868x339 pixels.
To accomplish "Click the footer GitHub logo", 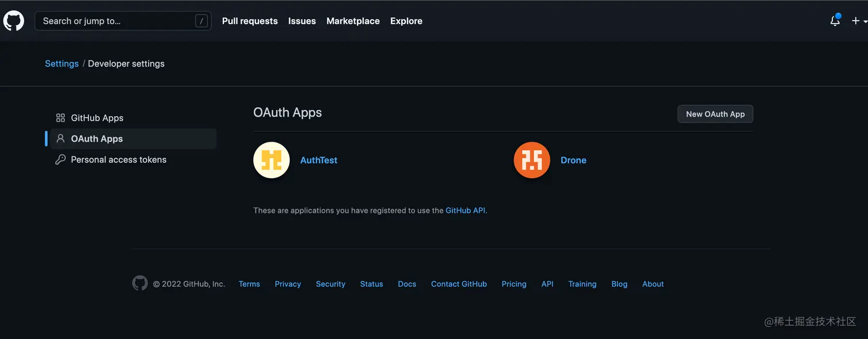I will click(140, 283).
